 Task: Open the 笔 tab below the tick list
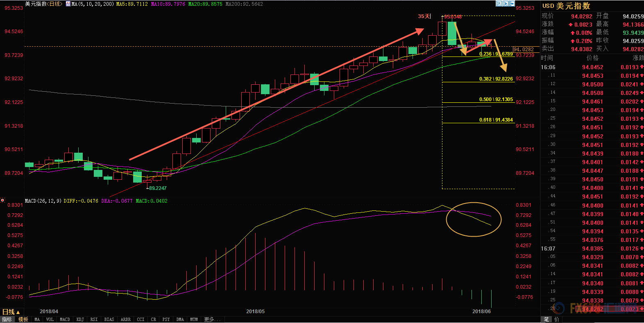click(546, 319)
